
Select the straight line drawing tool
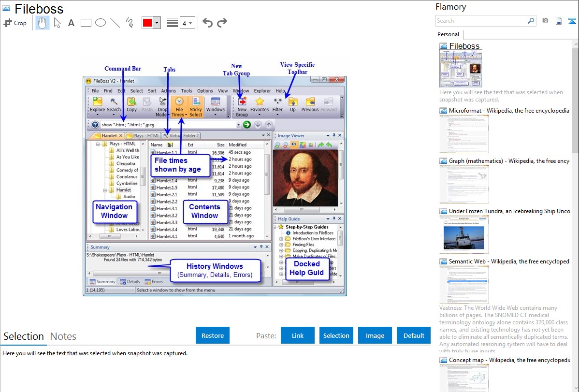(115, 23)
